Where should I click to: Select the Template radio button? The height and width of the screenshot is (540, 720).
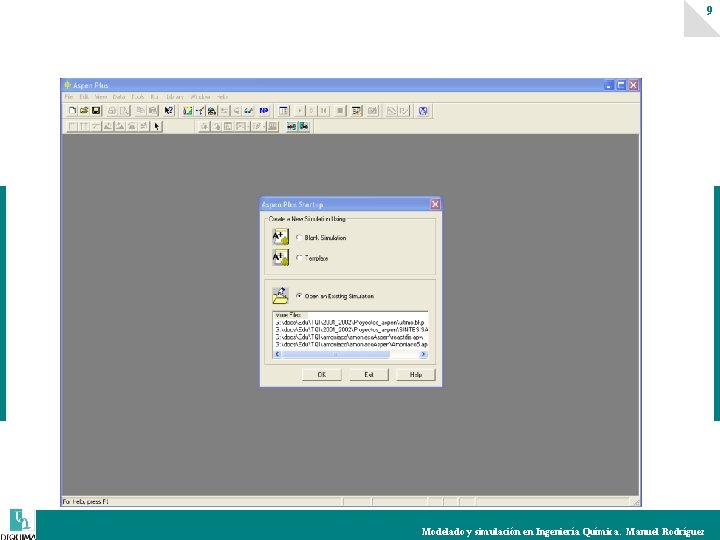tap(299, 258)
